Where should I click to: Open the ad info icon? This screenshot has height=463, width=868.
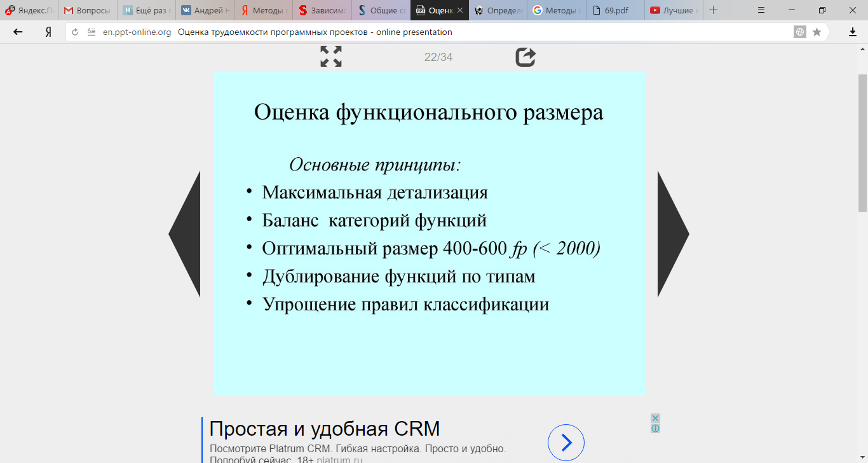click(655, 428)
